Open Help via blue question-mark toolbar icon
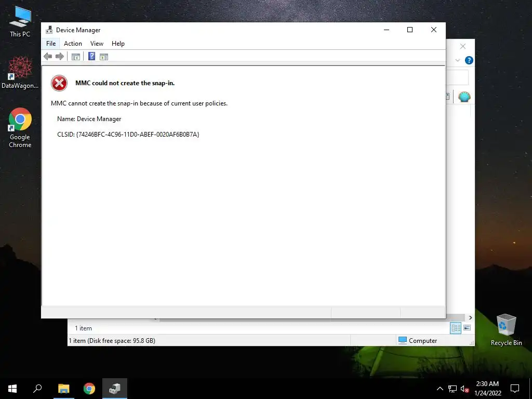The image size is (532, 399). coord(91,56)
